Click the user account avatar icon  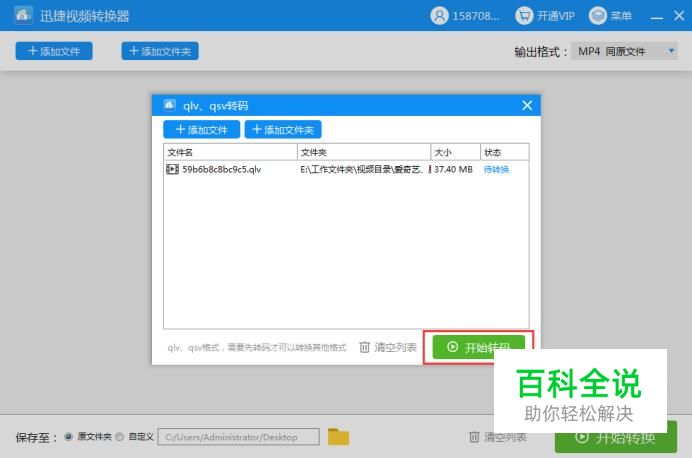coord(439,16)
